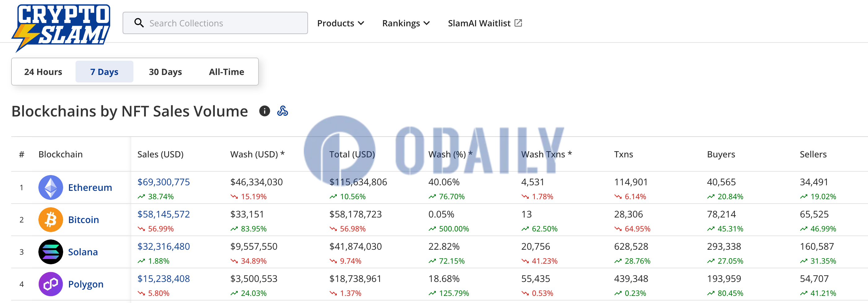The height and width of the screenshot is (303, 868).
Task: Click the Total (USD) column header
Action: (352, 154)
